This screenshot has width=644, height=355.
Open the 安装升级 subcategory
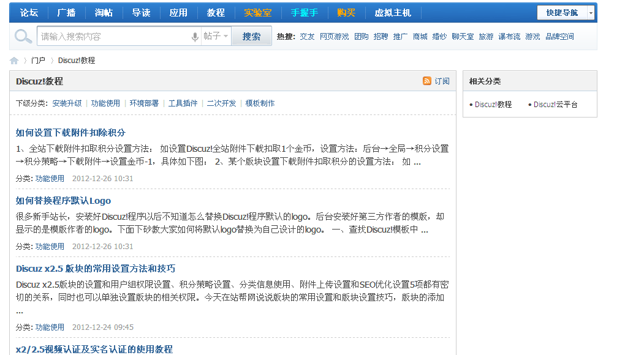[67, 103]
